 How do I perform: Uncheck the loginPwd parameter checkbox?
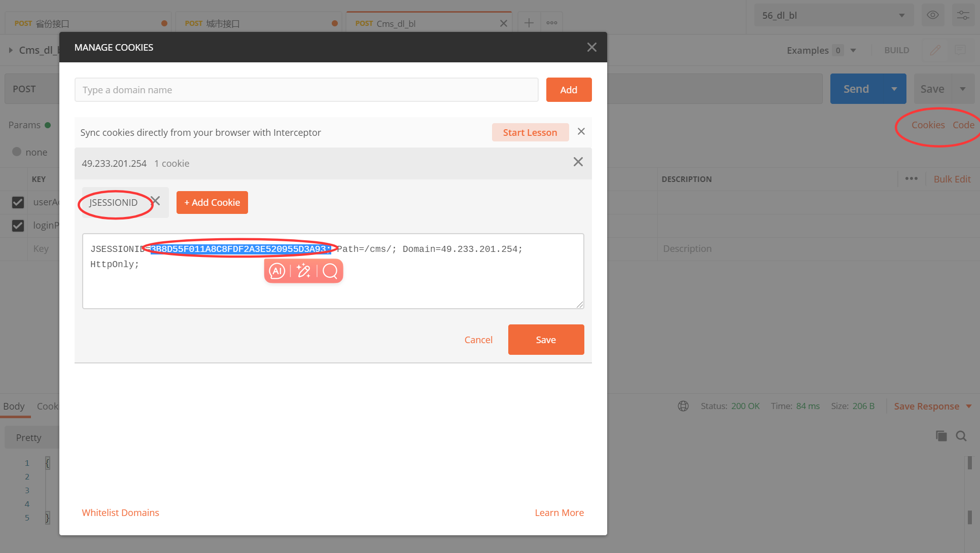coord(18,226)
